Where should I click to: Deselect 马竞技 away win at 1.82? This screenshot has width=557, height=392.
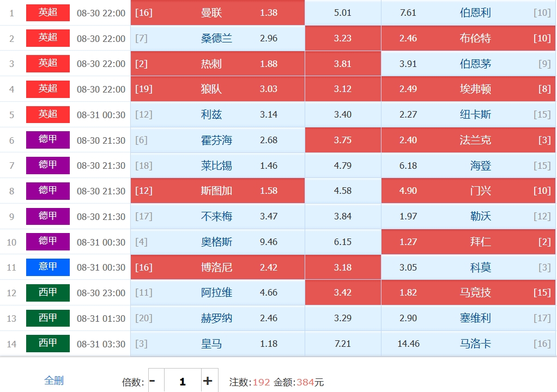[468, 293]
